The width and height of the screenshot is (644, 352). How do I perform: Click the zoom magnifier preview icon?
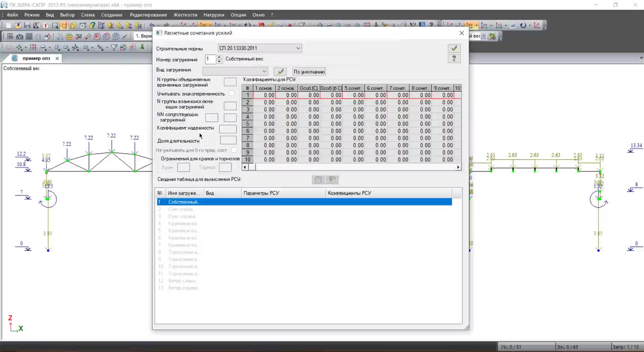pos(55,25)
